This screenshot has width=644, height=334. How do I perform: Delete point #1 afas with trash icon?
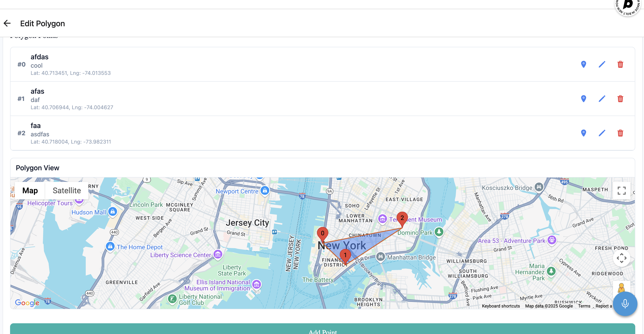(x=620, y=98)
